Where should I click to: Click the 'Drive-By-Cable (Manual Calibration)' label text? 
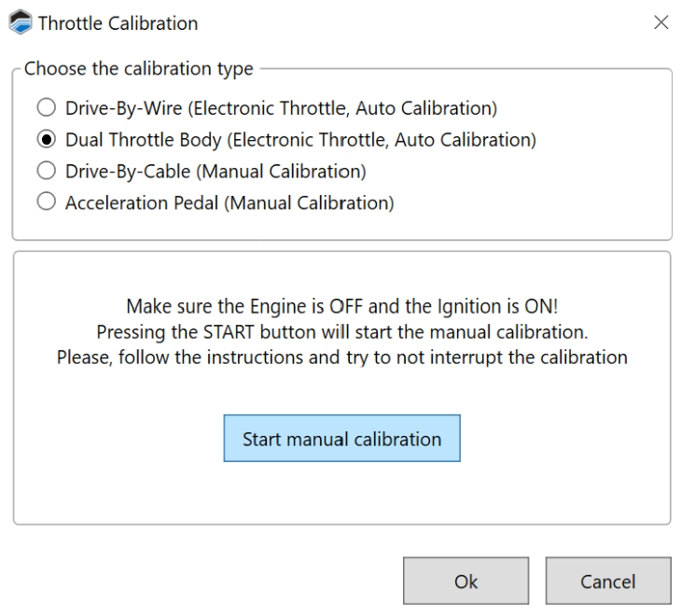click(215, 172)
